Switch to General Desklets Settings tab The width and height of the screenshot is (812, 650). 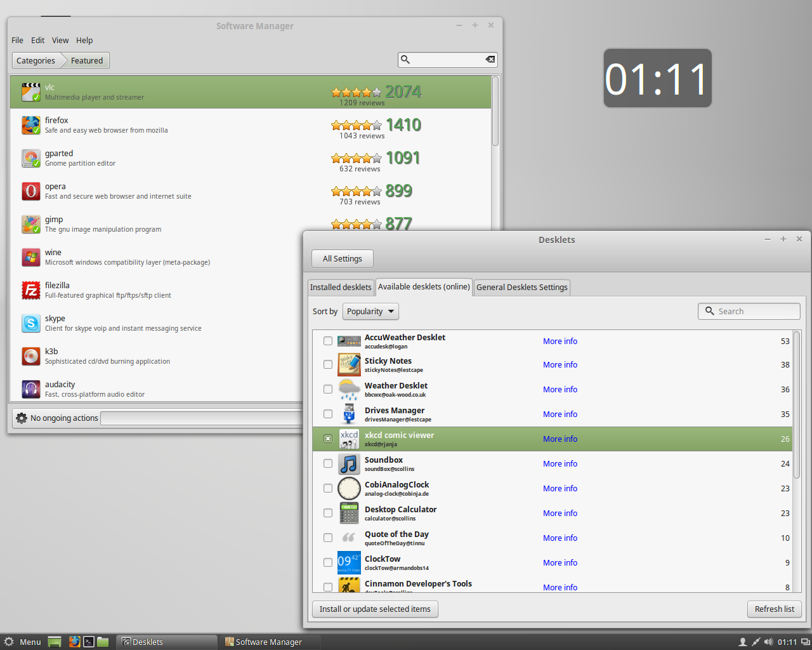pyautogui.click(x=522, y=288)
